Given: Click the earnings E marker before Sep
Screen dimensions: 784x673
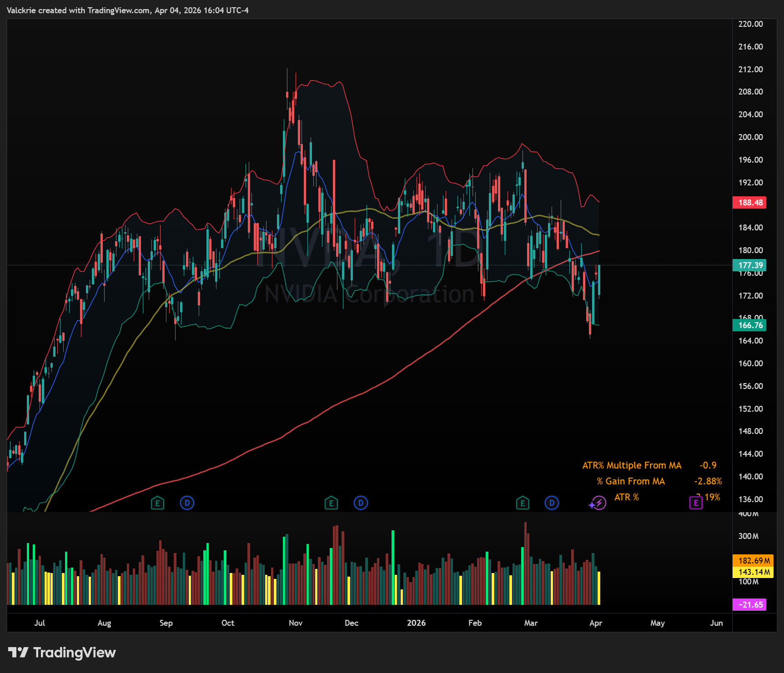Looking at the screenshot, I should [157, 503].
